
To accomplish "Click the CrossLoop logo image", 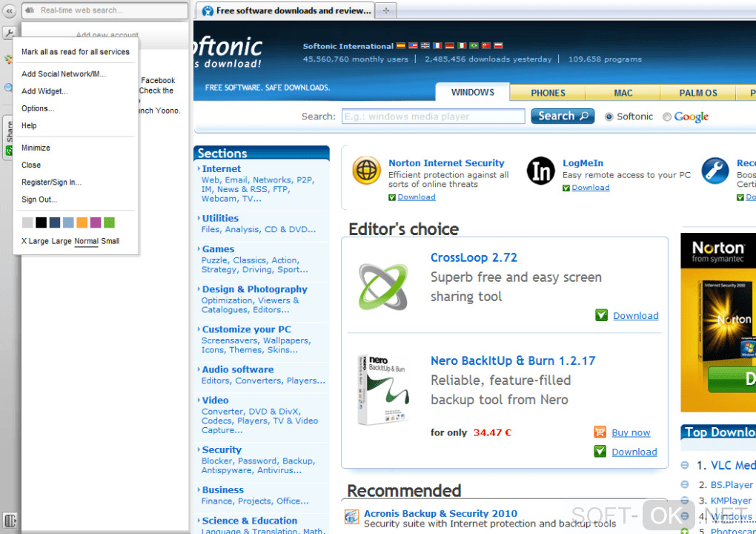I will pos(383,286).
